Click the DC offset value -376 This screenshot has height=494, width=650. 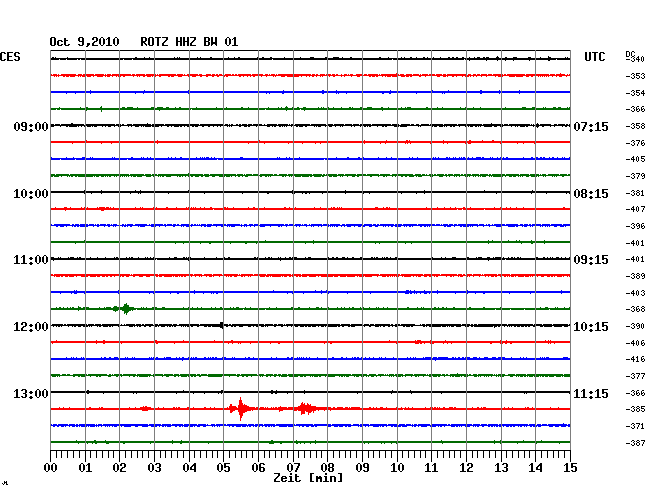coord(635,143)
